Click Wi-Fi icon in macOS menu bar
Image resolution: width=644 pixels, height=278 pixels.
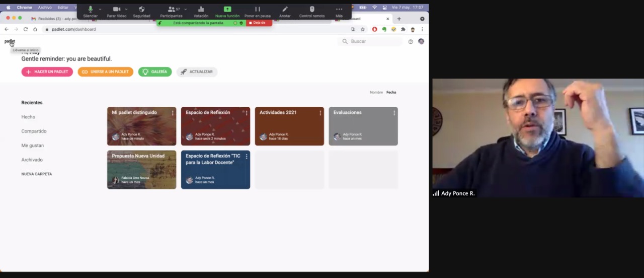point(374,8)
